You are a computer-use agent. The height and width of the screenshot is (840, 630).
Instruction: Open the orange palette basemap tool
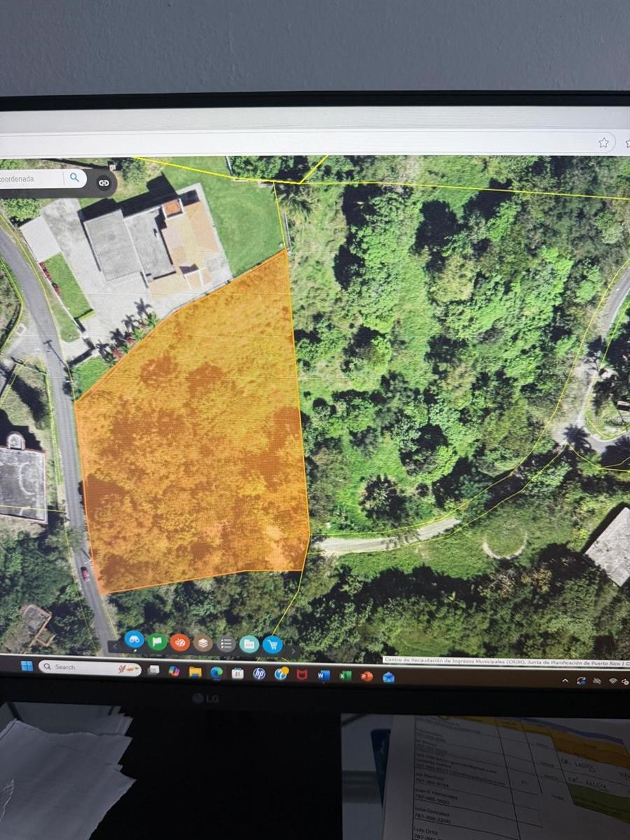(180, 642)
